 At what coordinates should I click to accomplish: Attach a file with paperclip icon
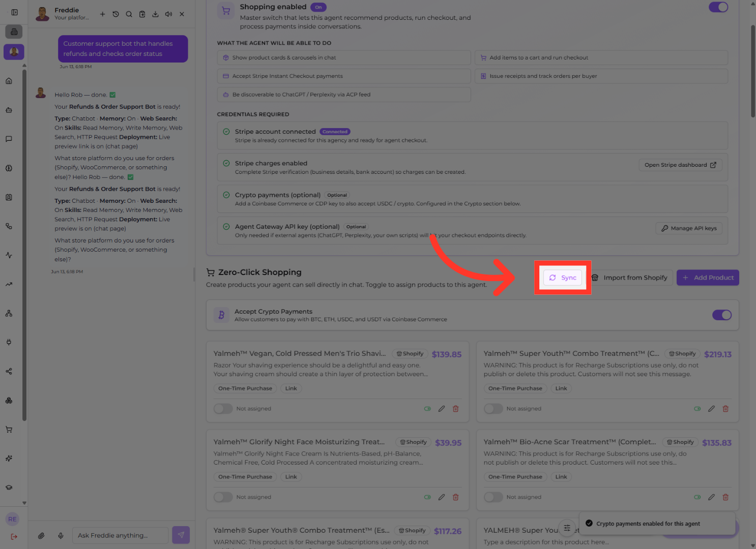[41, 535]
